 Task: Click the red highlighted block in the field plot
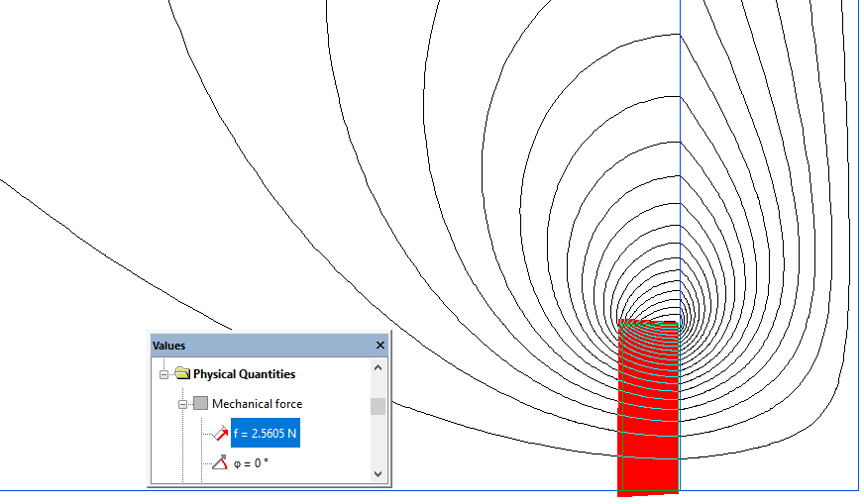[x=648, y=408]
